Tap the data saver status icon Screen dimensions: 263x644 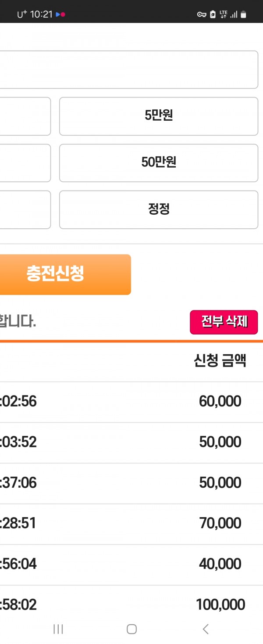213,14
